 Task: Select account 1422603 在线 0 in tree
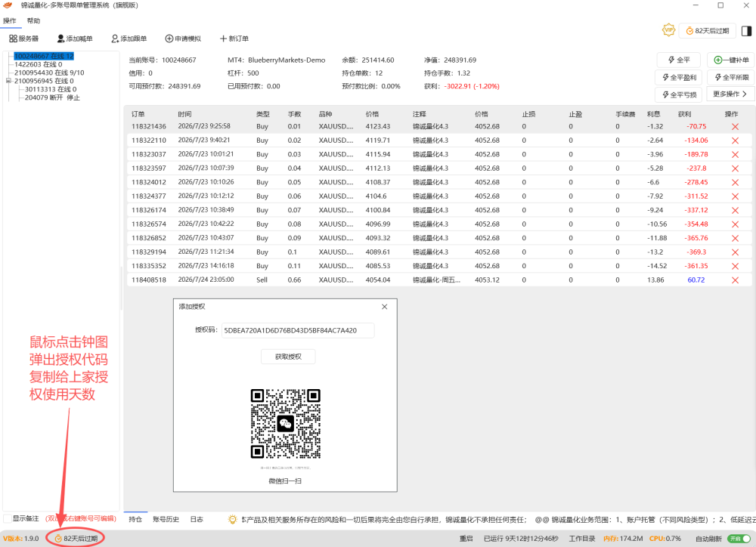[38, 64]
